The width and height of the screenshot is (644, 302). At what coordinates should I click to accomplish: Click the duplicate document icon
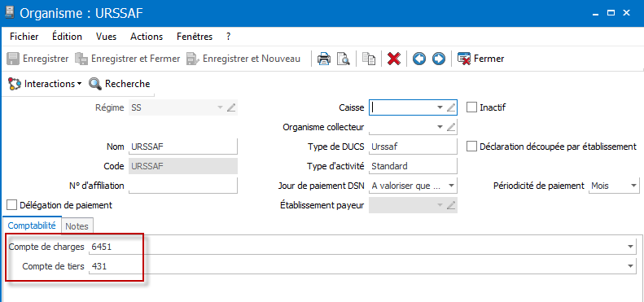369,59
